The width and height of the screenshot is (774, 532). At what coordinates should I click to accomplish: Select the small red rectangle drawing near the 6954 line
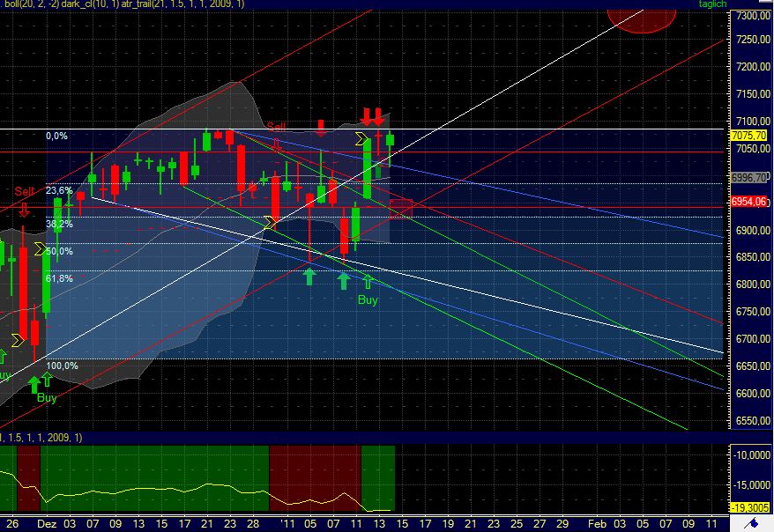click(x=401, y=208)
